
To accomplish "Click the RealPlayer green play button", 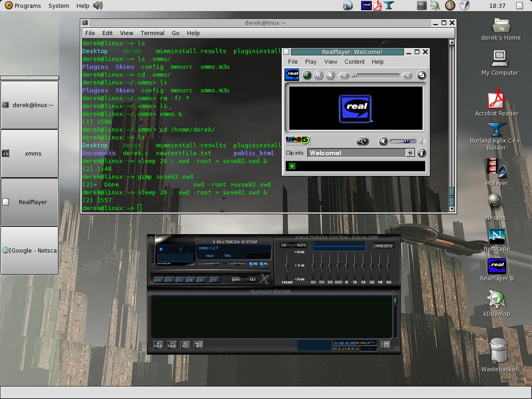I will [307, 75].
